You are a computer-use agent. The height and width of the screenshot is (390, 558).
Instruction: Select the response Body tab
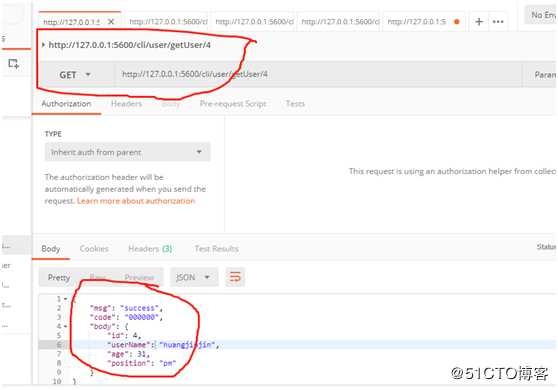pos(51,249)
